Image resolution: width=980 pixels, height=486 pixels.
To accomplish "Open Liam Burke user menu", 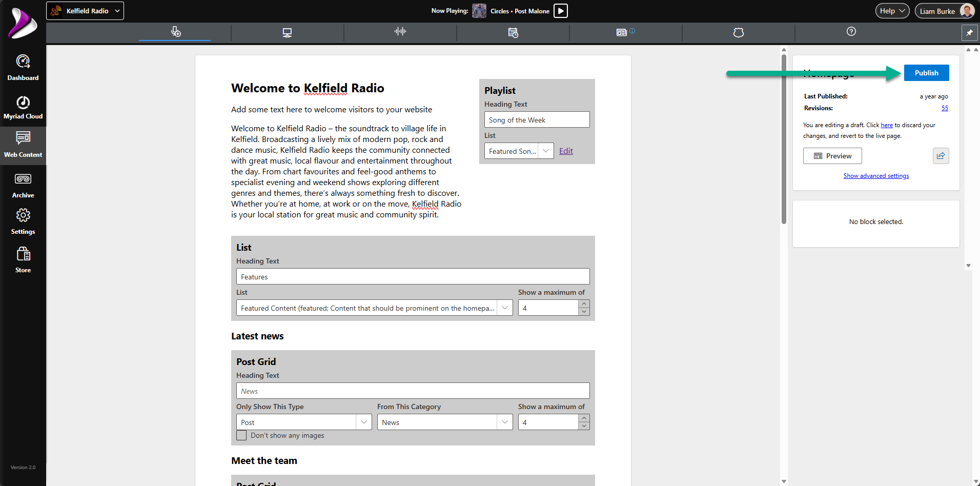I will [945, 11].
